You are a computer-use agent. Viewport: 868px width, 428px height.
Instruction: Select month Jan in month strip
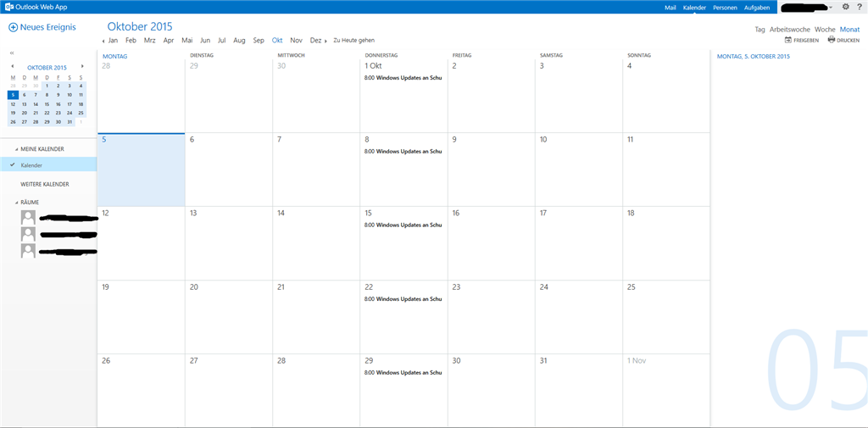pos(113,41)
